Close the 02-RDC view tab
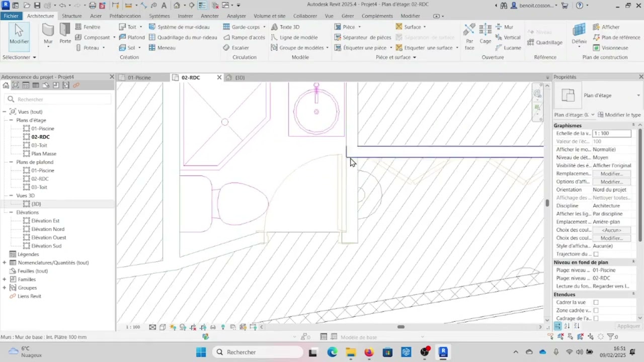Viewport: 644px width, 362px height. pos(219,77)
